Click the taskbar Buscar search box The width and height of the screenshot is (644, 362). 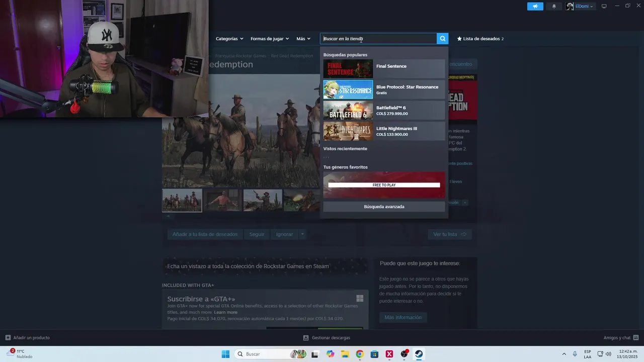pyautogui.click(x=271, y=354)
